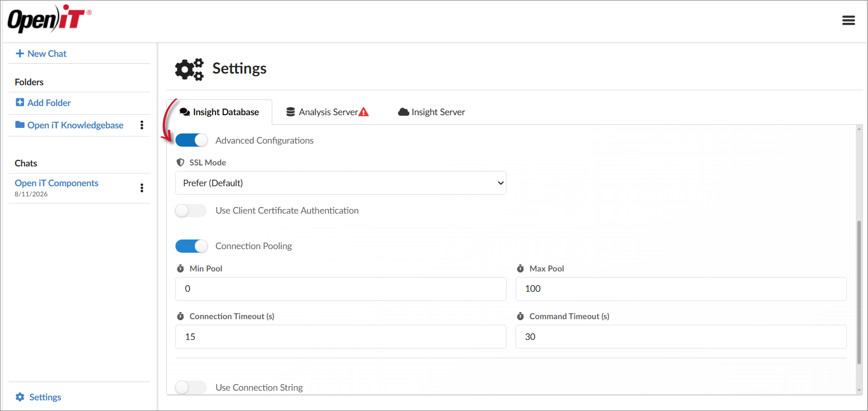Click the scrollbar up arrow

859,129
